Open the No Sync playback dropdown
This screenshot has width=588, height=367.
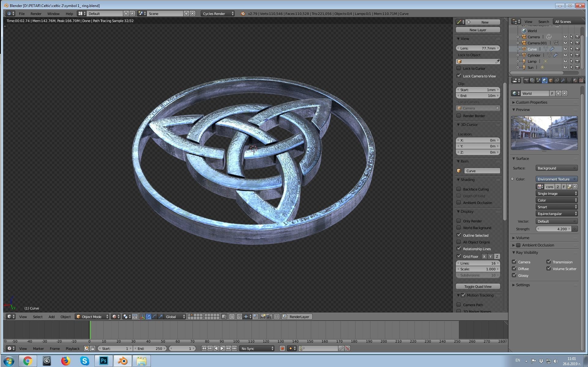(257, 348)
